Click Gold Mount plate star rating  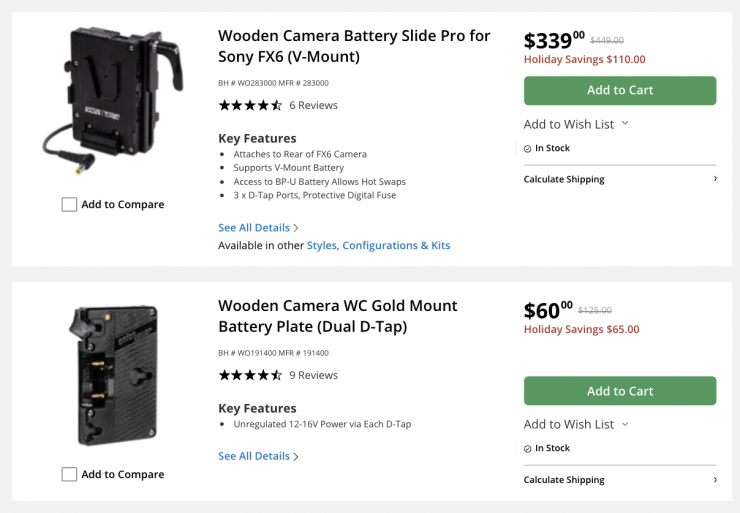coord(250,375)
